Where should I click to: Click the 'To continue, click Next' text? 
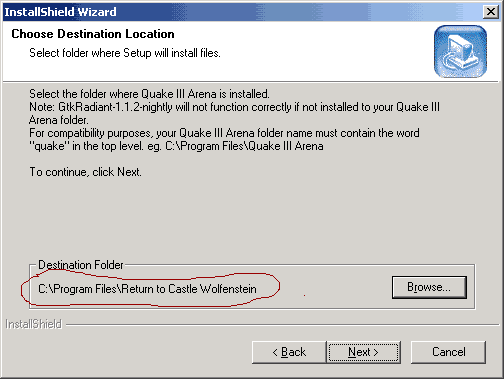(85, 172)
